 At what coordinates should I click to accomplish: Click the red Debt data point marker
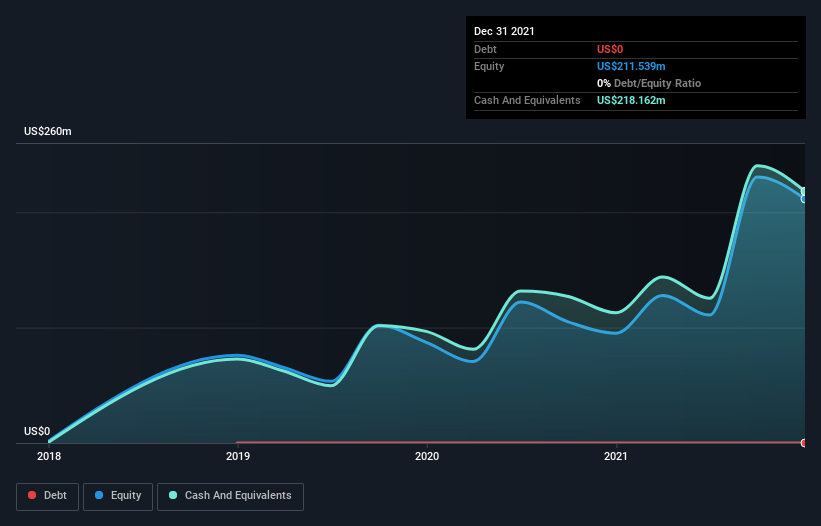[x=804, y=443]
